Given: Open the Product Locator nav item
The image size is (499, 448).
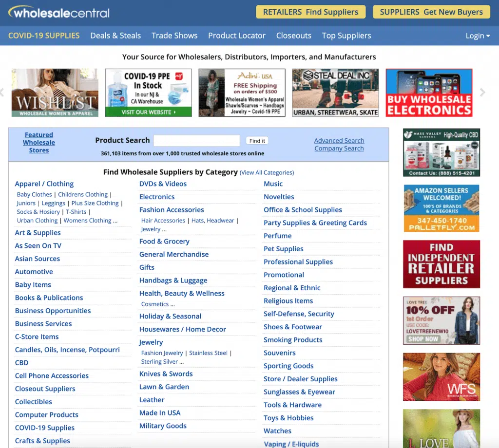Looking at the screenshot, I should coord(237,36).
